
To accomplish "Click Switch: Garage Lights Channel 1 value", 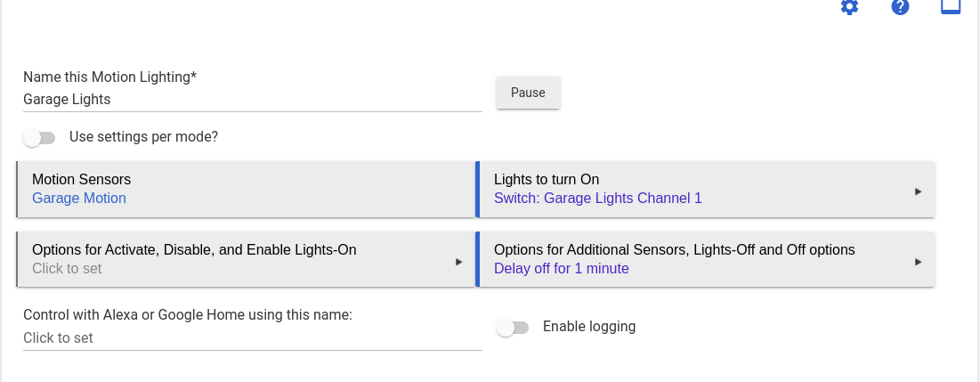I will [x=597, y=199].
